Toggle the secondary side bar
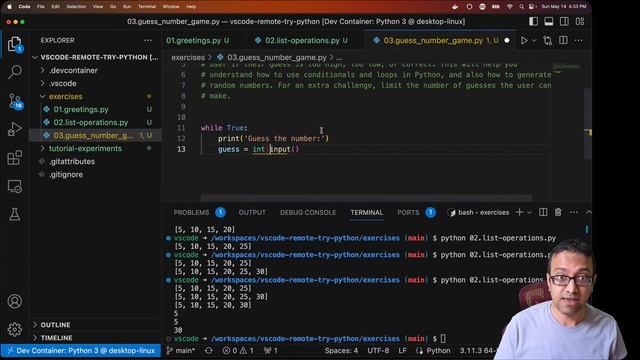This screenshot has height=360, width=640. pos(564,22)
